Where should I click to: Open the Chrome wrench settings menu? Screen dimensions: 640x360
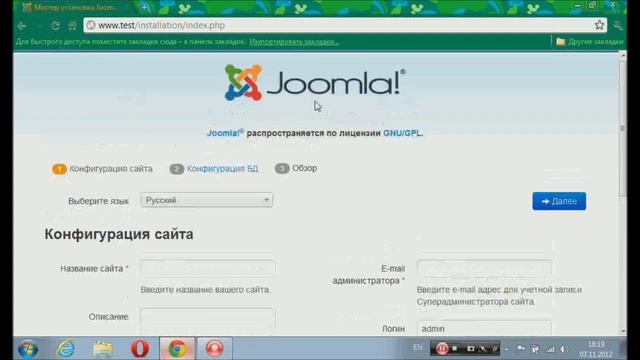tap(618, 26)
